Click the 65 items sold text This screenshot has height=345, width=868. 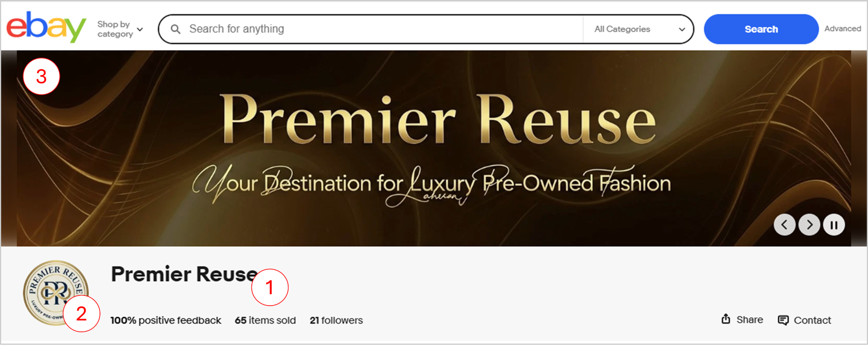[265, 320]
